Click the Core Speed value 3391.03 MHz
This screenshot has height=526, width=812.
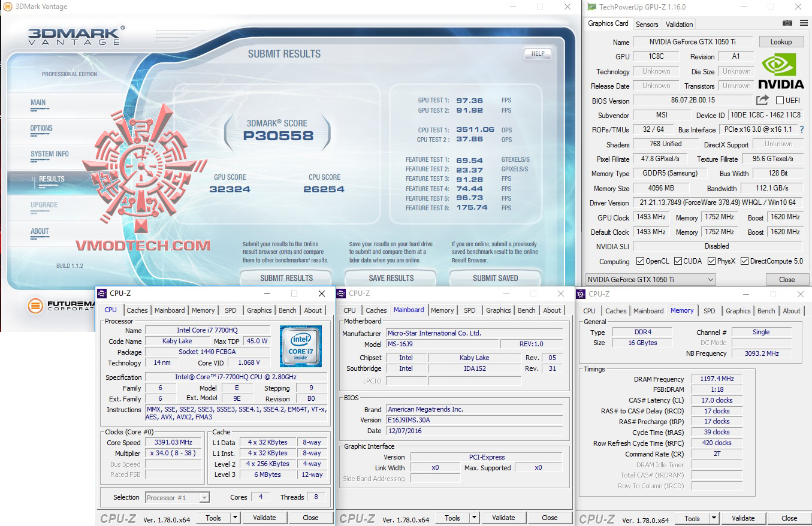(x=173, y=443)
